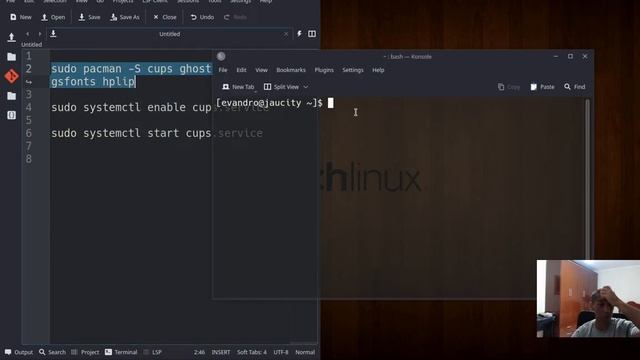Open Konsole File menu
The image size is (640, 360).
tap(223, 70)
